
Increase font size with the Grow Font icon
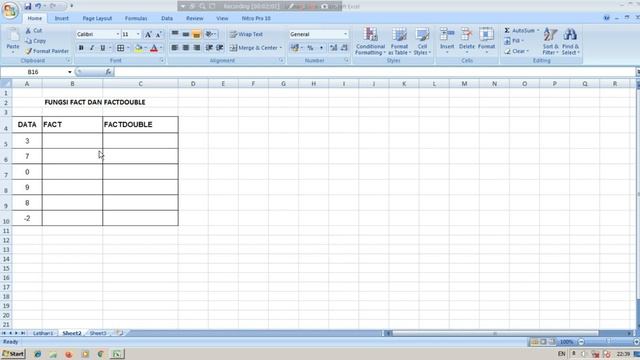click(148, 34)
